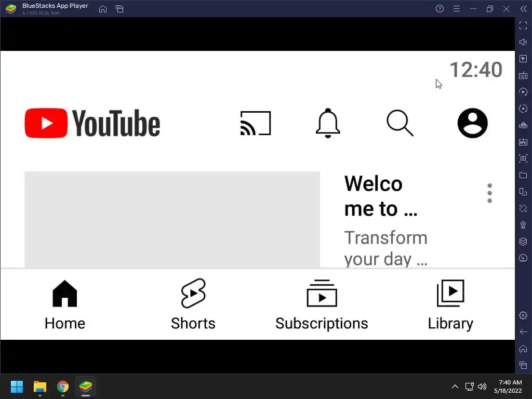Switch to the Shorts tab

(x=193, y=305)
